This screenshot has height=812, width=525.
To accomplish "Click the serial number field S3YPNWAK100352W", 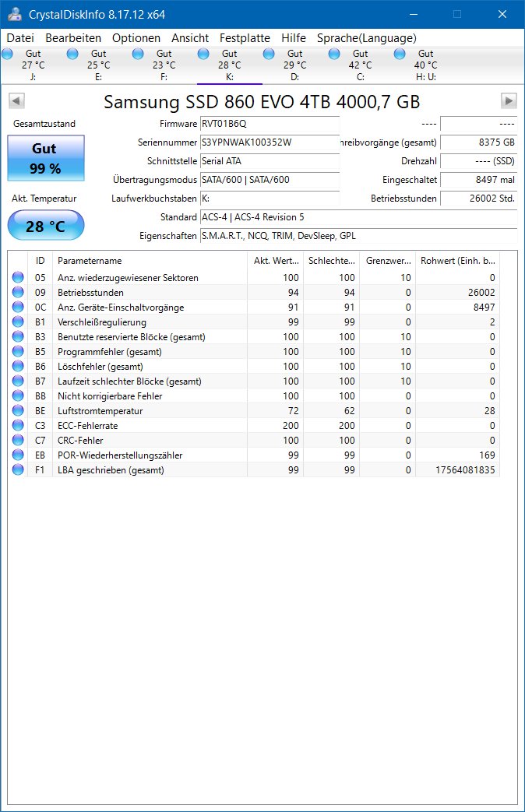I will pos(270,142).
